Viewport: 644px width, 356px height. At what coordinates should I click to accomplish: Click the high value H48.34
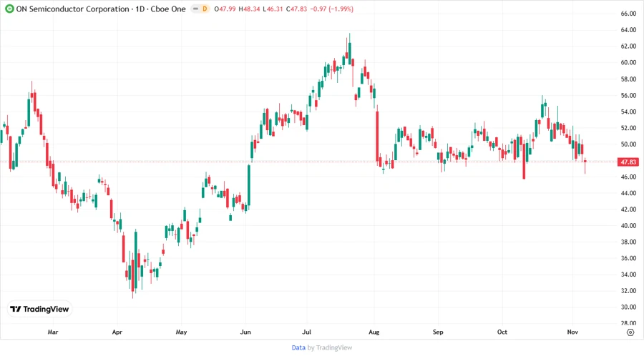pyautogui.click(x=249, y=9)
